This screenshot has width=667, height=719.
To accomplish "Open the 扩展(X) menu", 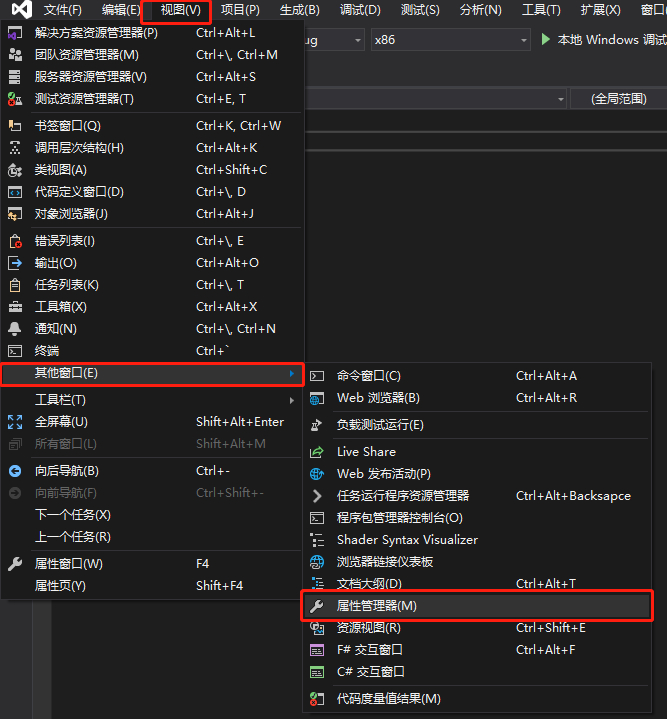I will (601, 10).
